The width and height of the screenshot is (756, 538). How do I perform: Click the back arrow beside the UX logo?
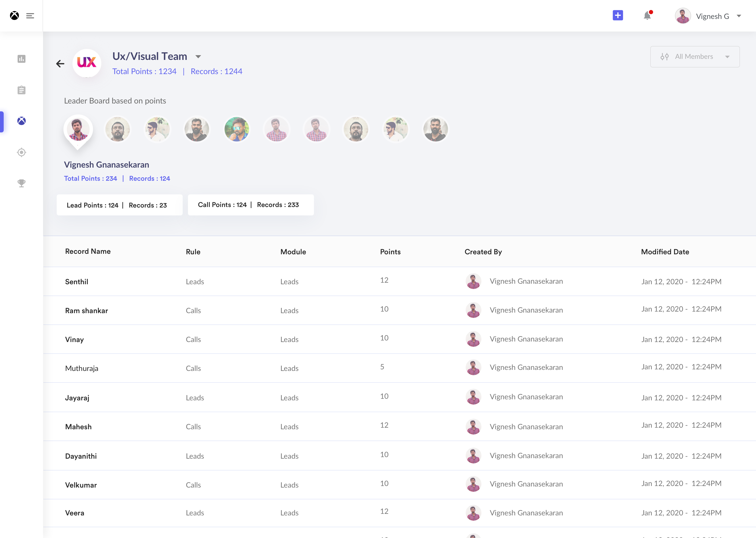pos(60,64)
